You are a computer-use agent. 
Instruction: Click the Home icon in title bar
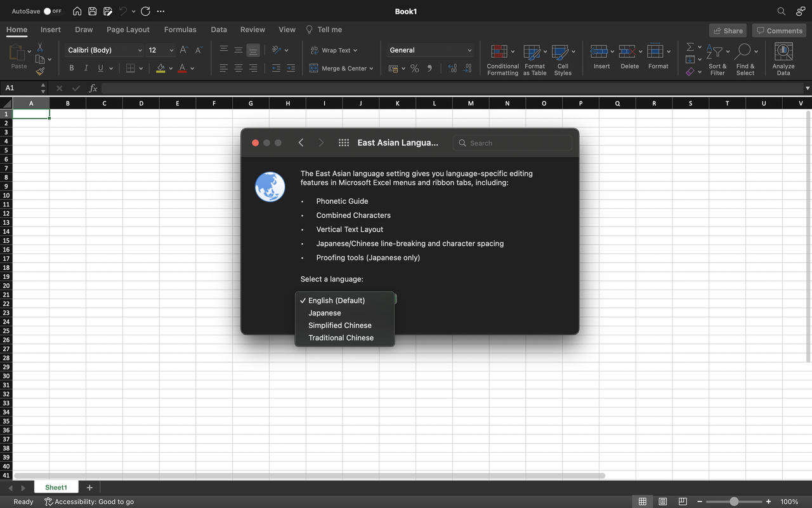(77, 11)
